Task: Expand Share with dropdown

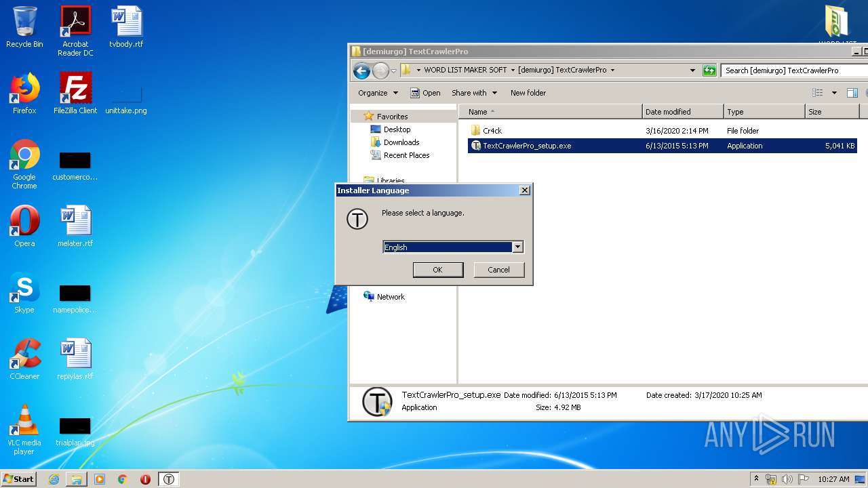Action: (x=474, y=93)
